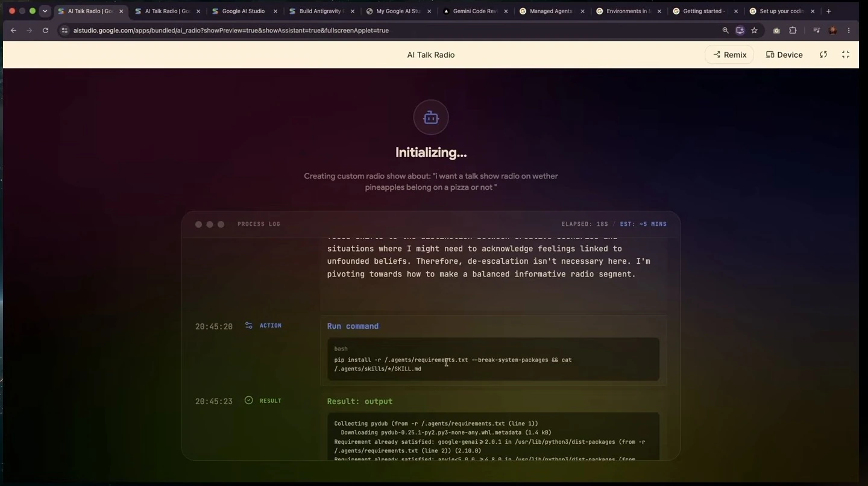Open the tab search dropdown arrow
Screen dimensions: 868x486
45,11
